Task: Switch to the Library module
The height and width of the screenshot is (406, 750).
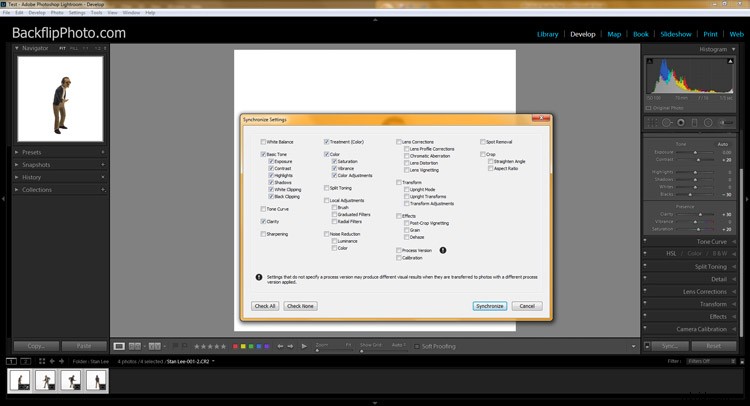Action: (547, 33)
